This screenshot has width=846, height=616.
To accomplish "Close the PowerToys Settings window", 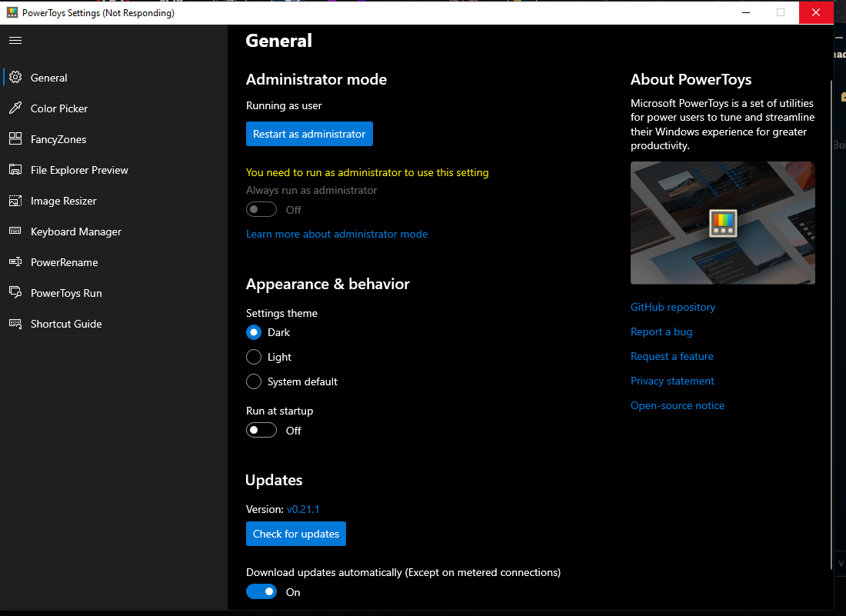I will point(816,12).
